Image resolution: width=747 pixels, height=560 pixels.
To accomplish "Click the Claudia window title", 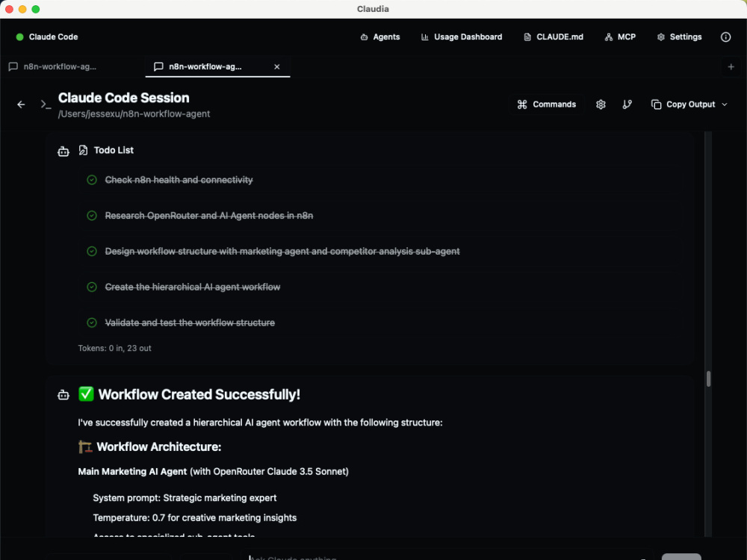I will coord(373,9).
